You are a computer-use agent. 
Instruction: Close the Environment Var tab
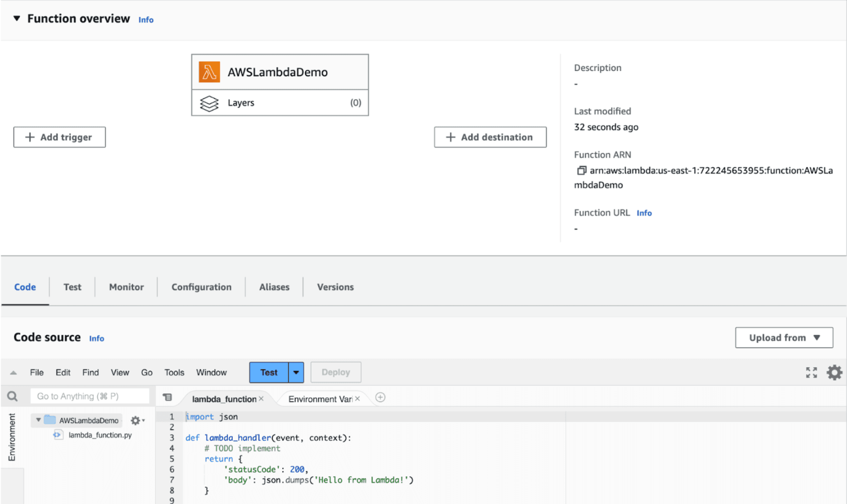pos(357,399)
